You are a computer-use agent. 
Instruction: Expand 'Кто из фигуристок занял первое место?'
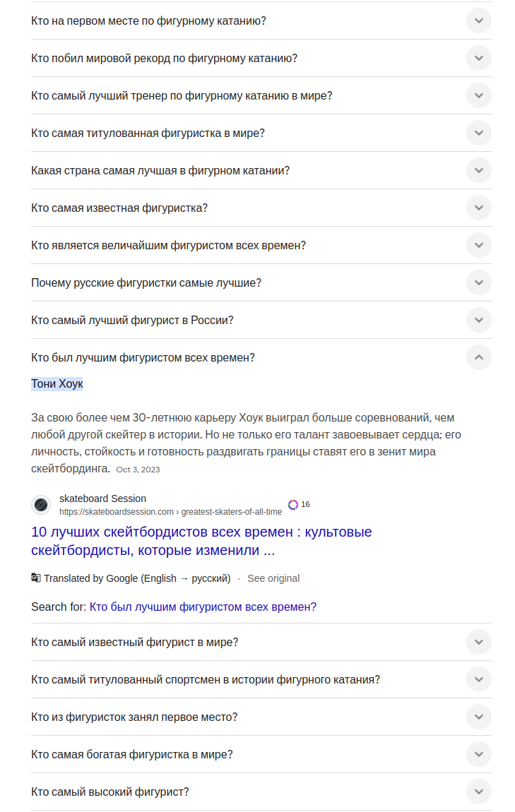tap(478, 717)
